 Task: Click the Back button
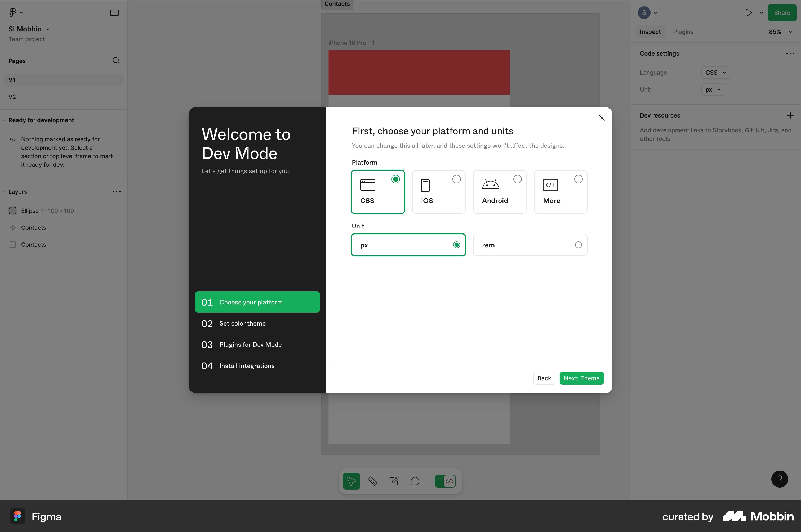544,378
